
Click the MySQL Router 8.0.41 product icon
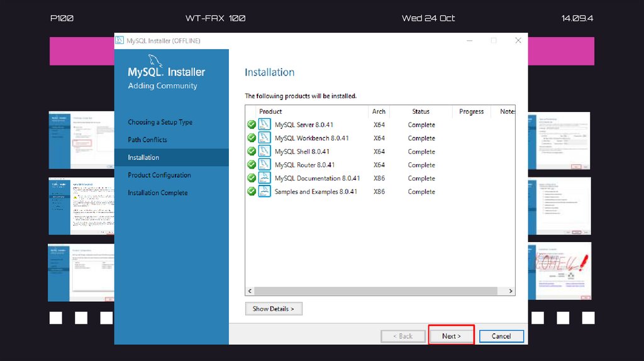265,165
